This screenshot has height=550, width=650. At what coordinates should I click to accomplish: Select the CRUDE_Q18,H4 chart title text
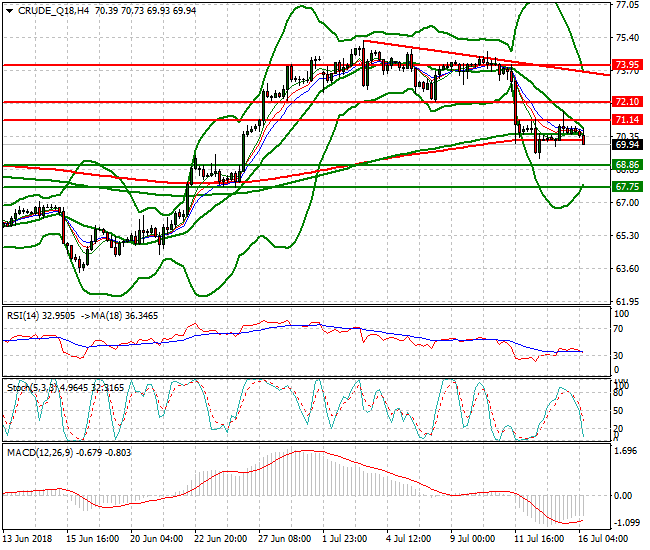tap(53, 11)
